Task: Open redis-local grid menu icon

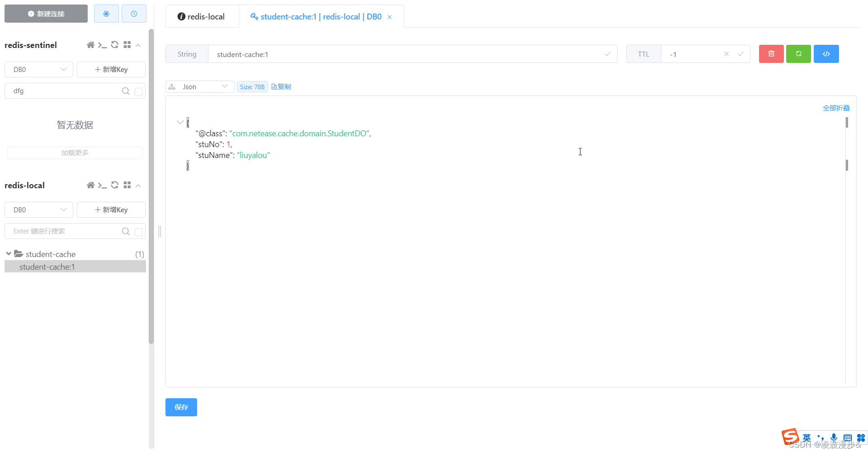Action: [x=127, y=185]
